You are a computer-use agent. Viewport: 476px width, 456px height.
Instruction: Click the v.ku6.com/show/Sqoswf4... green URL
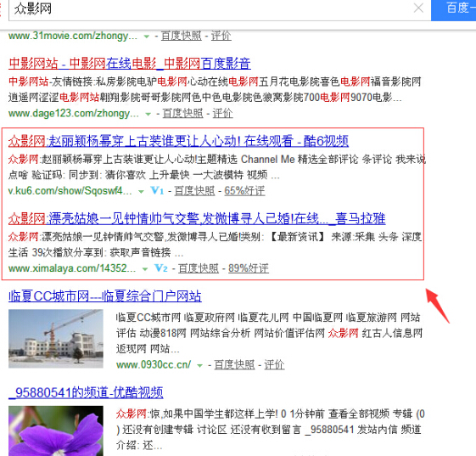click(x=70, y=191)
